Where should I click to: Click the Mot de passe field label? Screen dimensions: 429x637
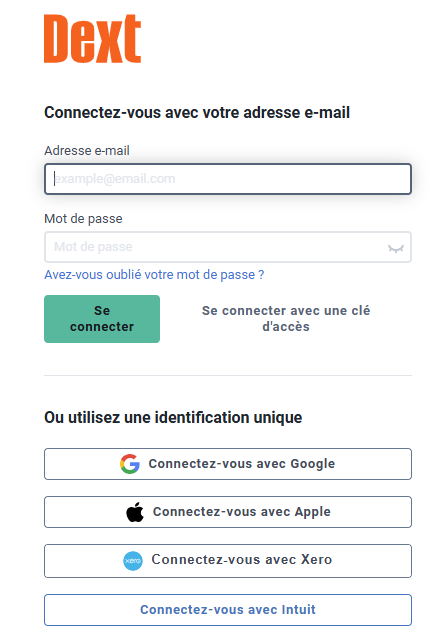point(83,219)
